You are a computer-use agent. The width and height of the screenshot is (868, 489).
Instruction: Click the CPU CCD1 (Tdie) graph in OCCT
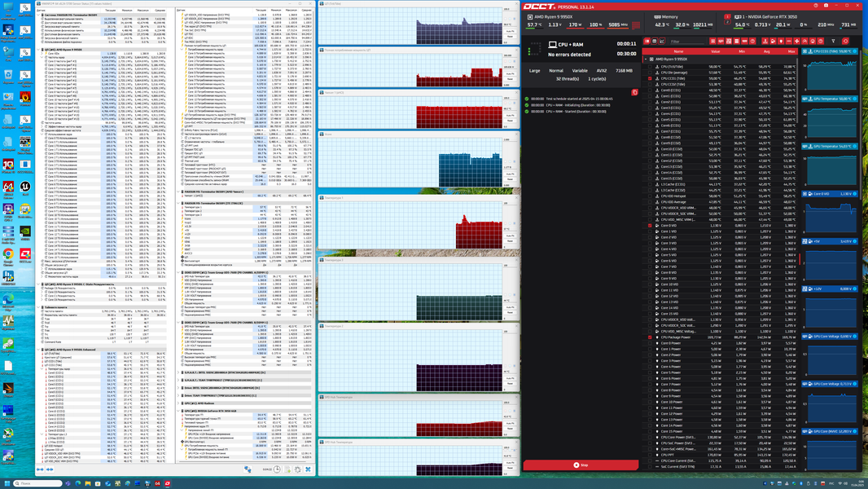829,74
